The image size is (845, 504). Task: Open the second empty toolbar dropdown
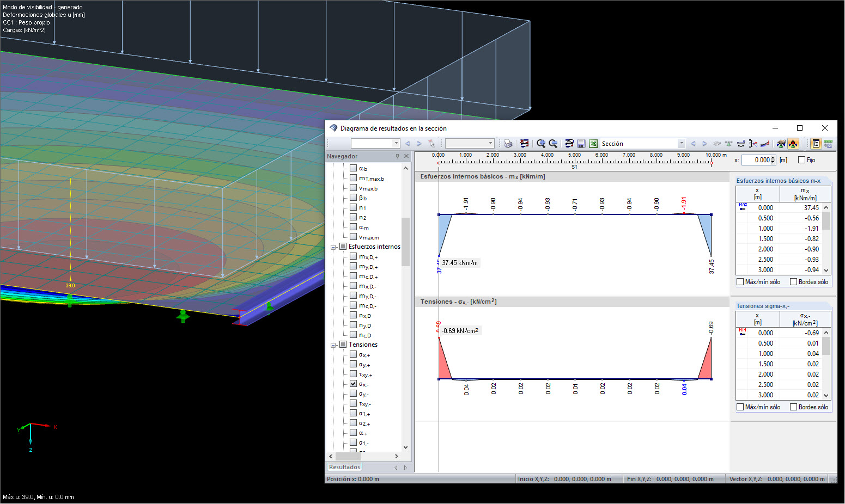(x=490, y=144)
